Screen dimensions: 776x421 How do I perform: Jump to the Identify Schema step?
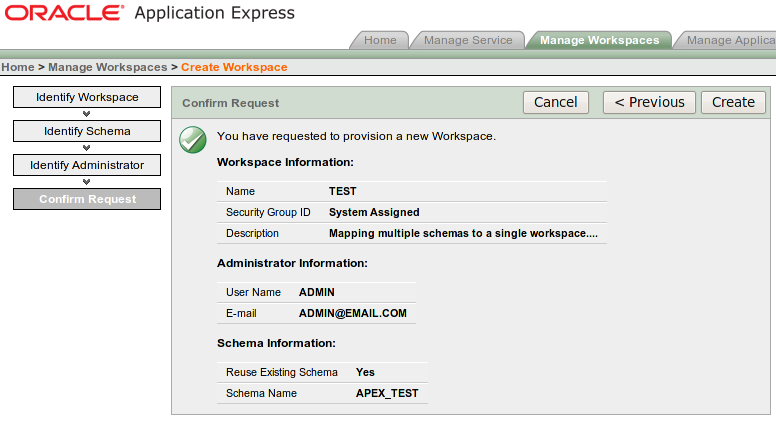pyautogui.click(x=87, y=131)
